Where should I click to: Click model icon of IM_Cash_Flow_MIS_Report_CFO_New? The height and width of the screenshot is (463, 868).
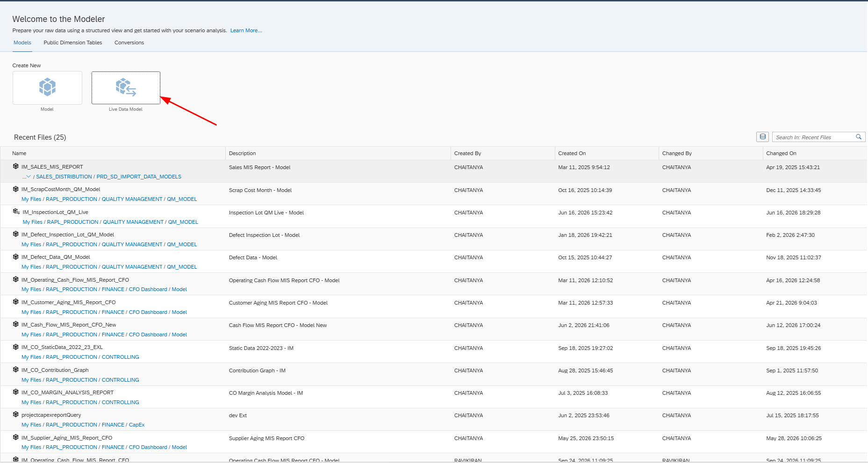(x=16, y=324)
